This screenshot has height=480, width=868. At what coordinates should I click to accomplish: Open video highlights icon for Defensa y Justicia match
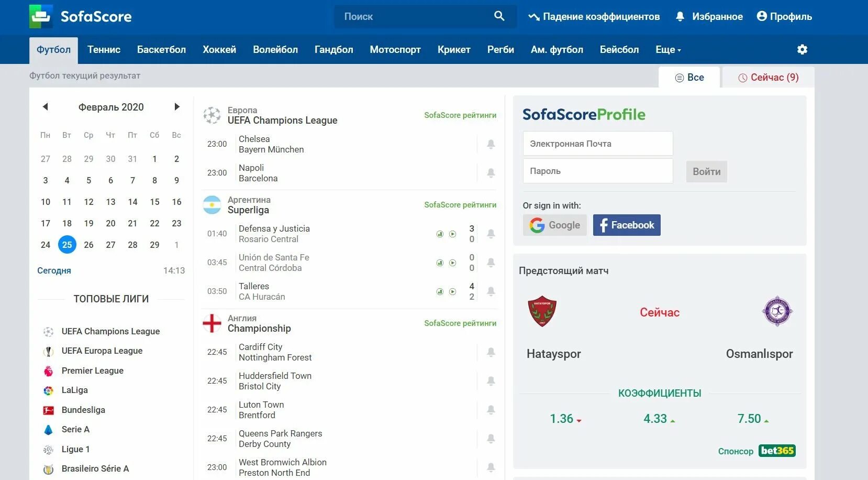tap(453, 234)
